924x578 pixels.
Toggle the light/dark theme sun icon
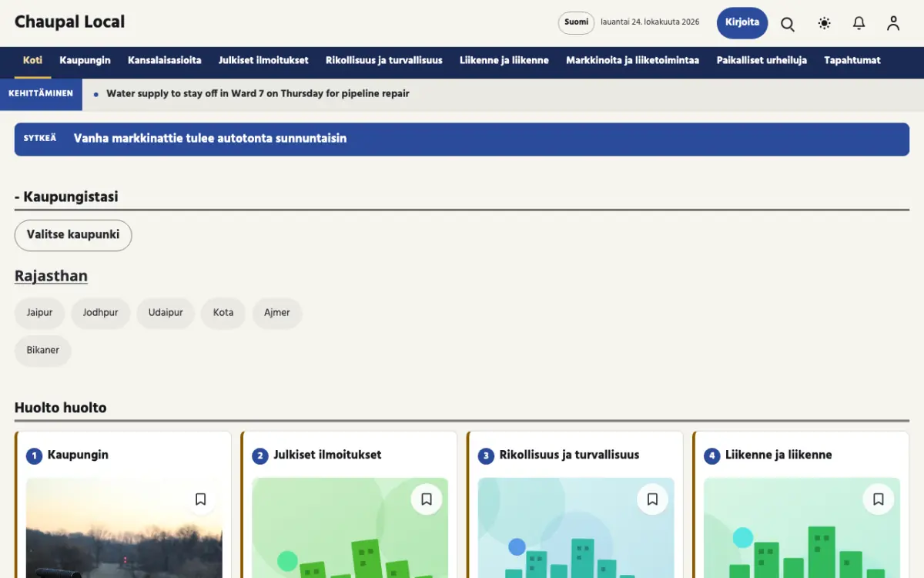[x=824, y=23]
